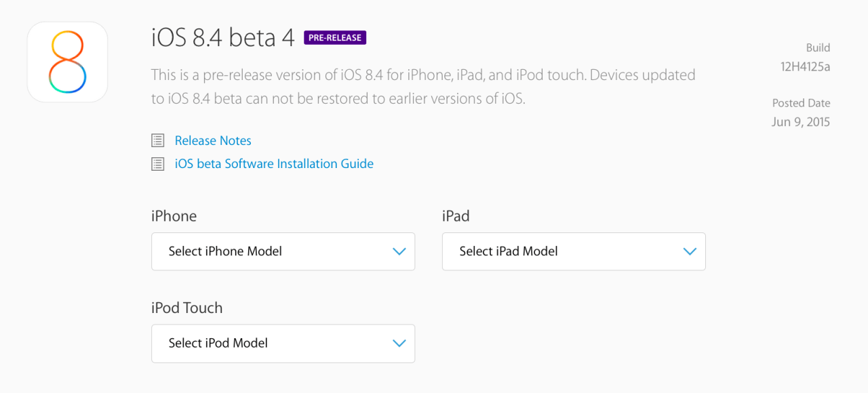Select the build number 12H4125a text
Screen dimensions: 868x393
pyautogui.click(x=805, y=66)
